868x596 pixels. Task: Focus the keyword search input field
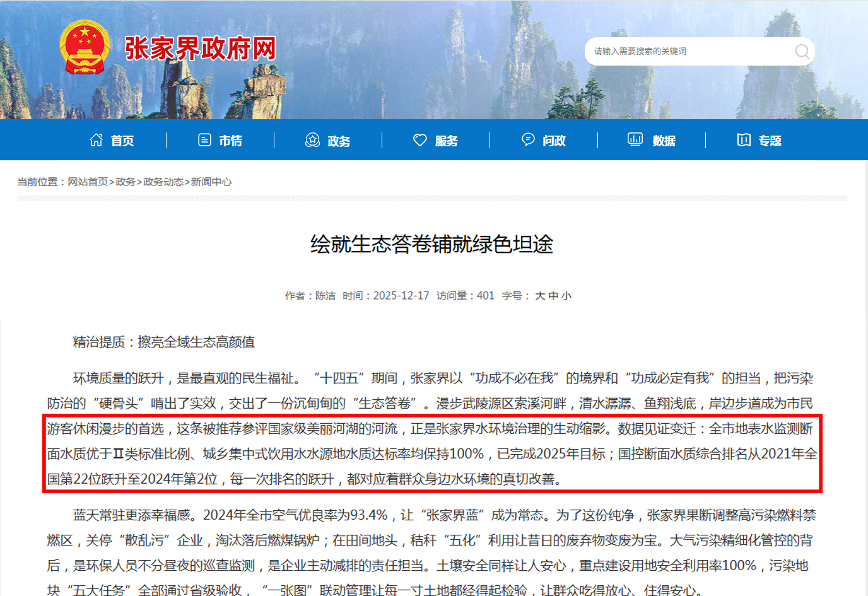(x=688, y=51)
